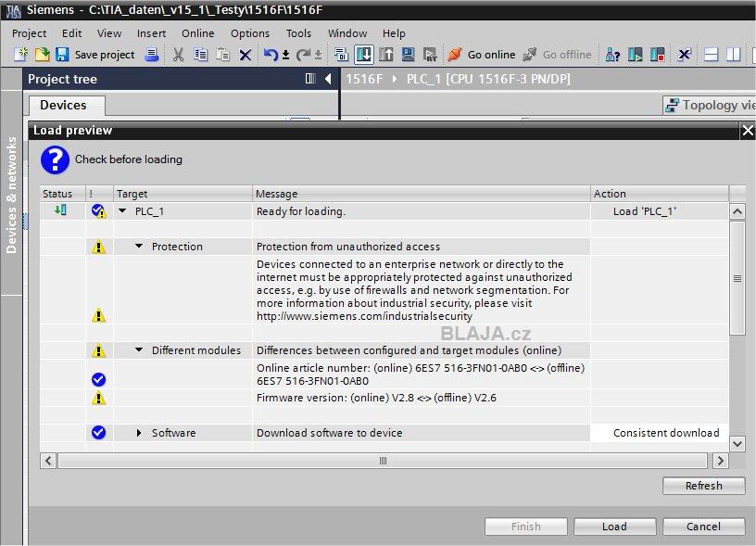Click horizontal scrollbar left arrow

tap(48, 461)
